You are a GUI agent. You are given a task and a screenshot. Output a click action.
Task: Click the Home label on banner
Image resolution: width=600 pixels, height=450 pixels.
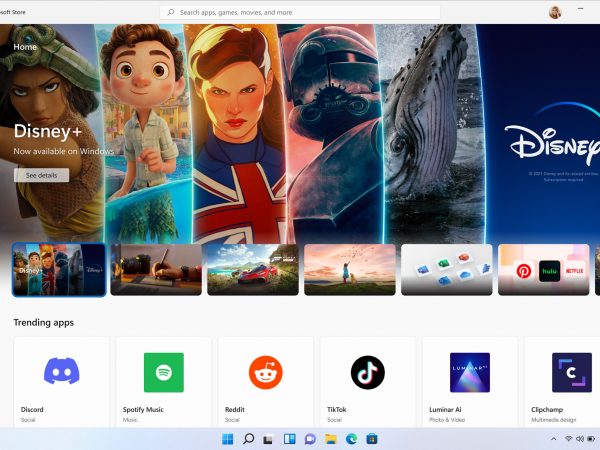coord(25,47)
